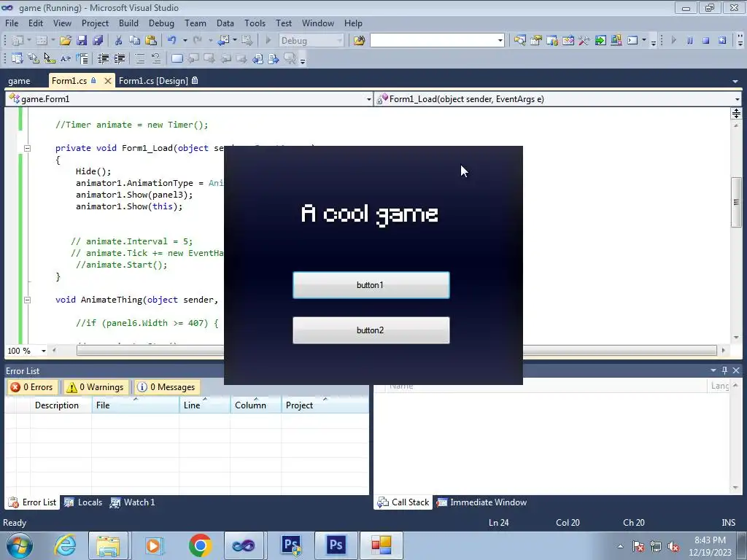Sort error list by Project column

coord(325,405)
